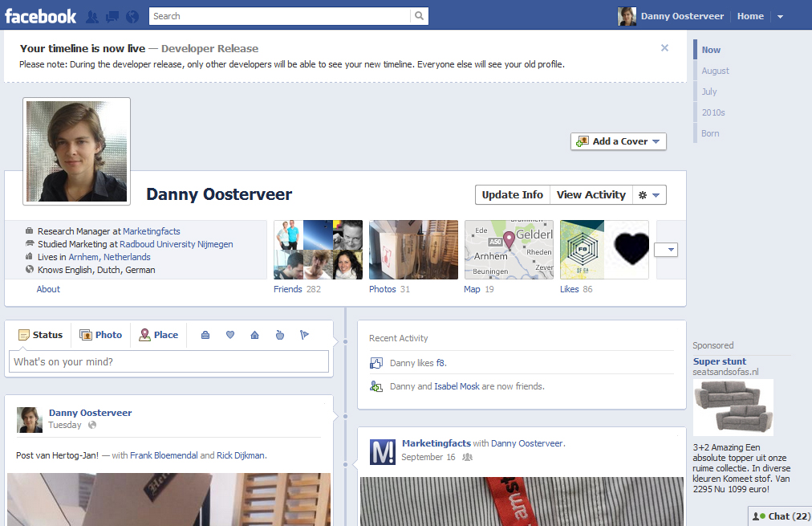Click the Update Info button
This screenshot has width=812, height=526.
click(x=512, y=195)
